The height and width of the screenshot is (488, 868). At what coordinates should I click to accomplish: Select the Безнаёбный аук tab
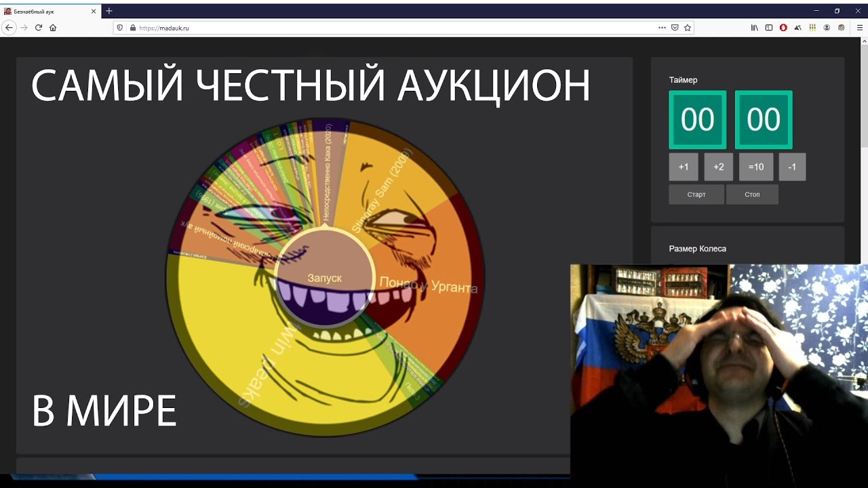51,12
